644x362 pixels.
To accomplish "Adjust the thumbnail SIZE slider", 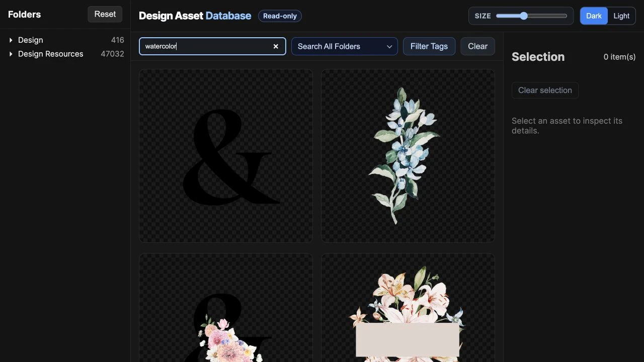I will coord(531,16).
